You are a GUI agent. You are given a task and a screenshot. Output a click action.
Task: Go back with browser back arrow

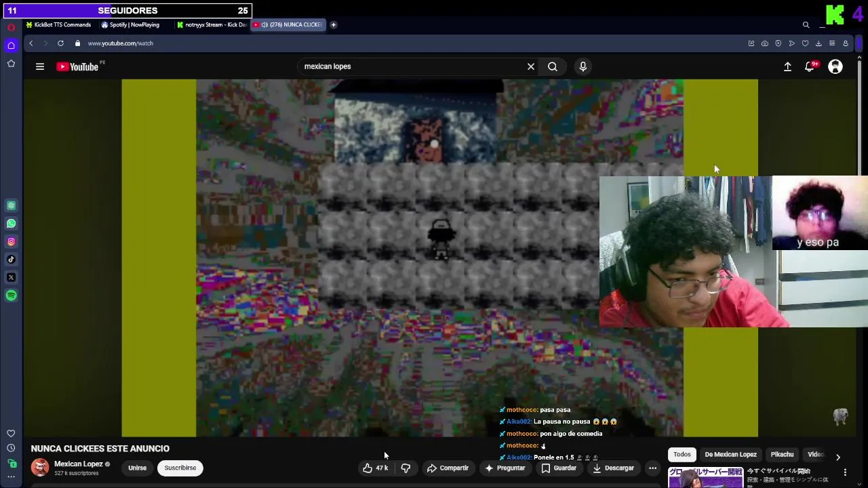click(31, 43)
